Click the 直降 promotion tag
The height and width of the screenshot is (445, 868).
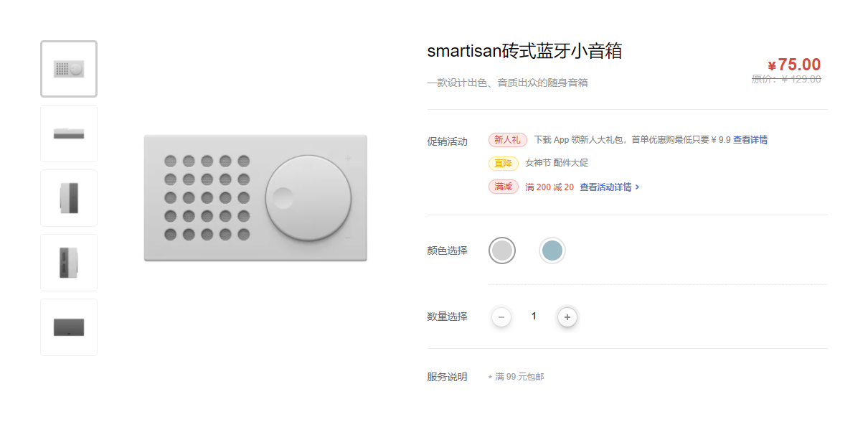pos(503,164)
